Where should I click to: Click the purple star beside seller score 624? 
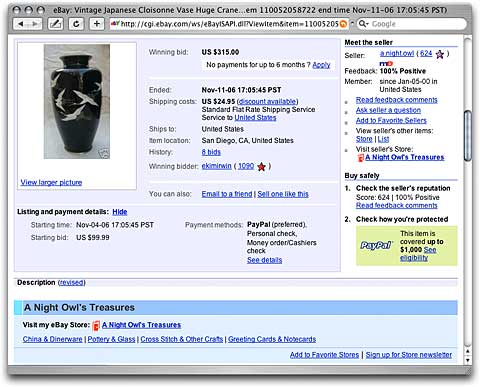click(440, 54)
